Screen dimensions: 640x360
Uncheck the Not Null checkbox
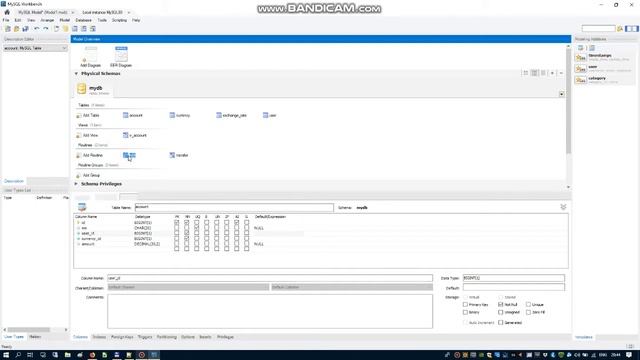coord(501,304)
